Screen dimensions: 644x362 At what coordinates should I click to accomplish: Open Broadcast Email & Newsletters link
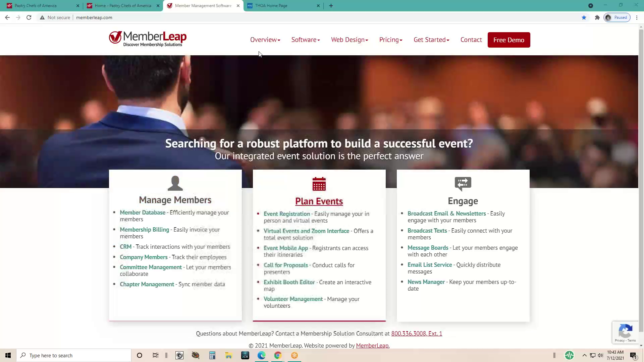point(447,214)
